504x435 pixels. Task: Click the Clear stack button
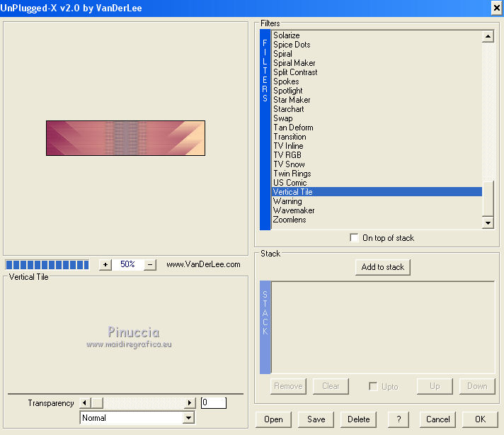pos(331,386)
